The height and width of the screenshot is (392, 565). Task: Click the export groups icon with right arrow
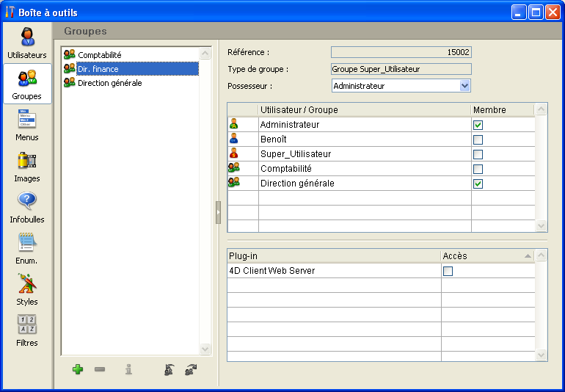pyautogui.click(x=191, y=369)
